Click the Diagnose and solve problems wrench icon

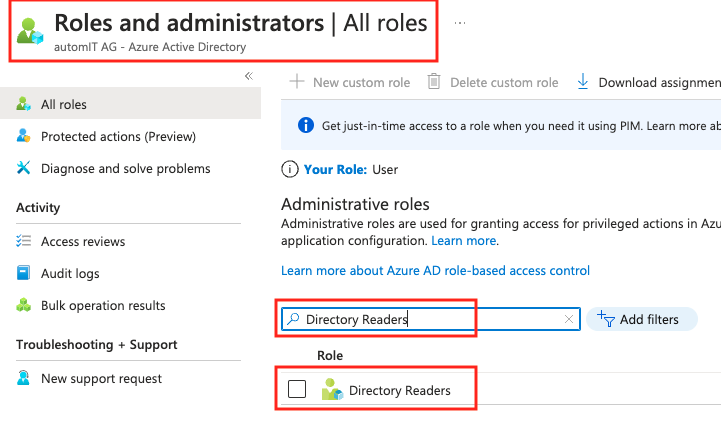[24, 168]
